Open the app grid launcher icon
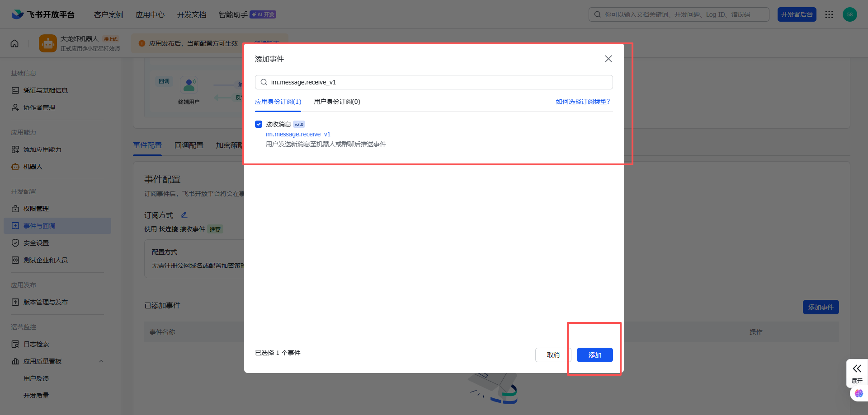 pos(829,14)
